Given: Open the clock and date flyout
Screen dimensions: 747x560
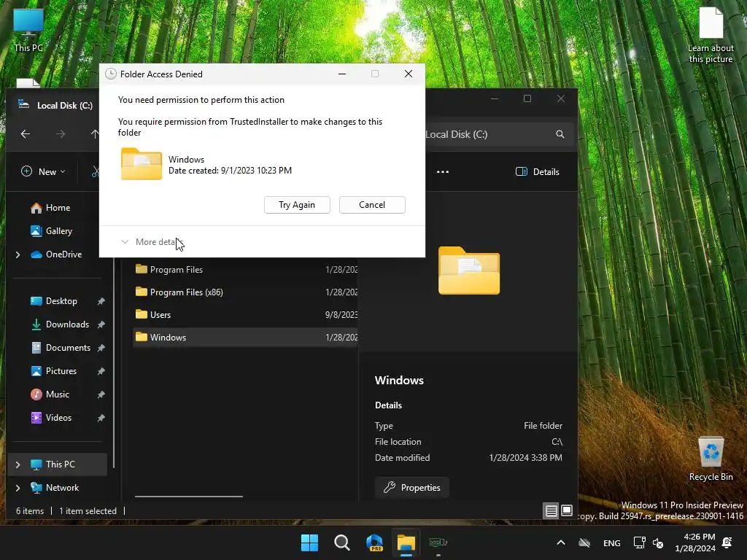Looking at the screenshot, I should pyautogui.click(x=695, y=542).
